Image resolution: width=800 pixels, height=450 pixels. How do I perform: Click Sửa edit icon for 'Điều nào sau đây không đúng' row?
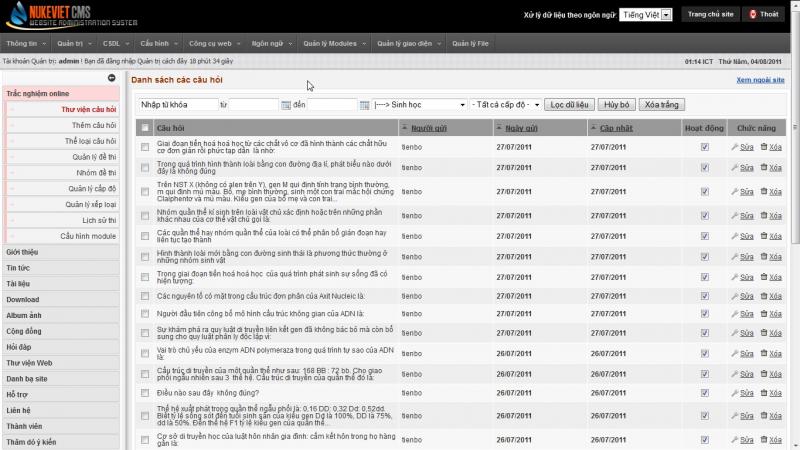click(x=735, y=393)
